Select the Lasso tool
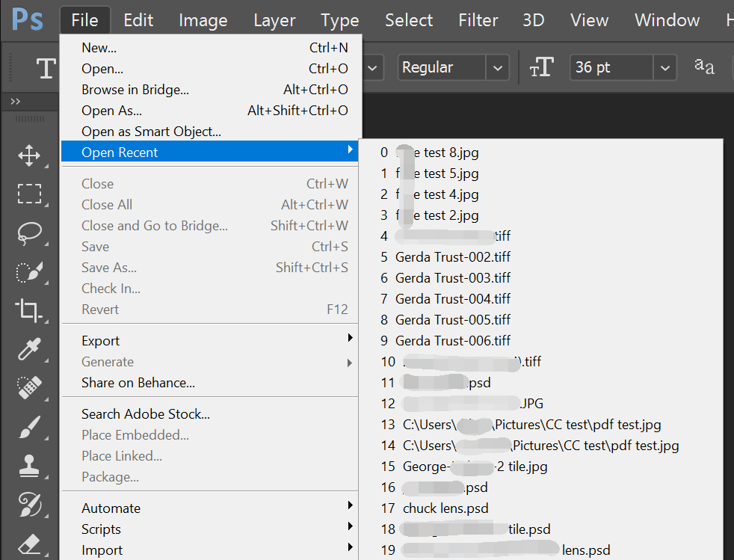The width and height of the screenshot is (734, 560). coord(29,233)
